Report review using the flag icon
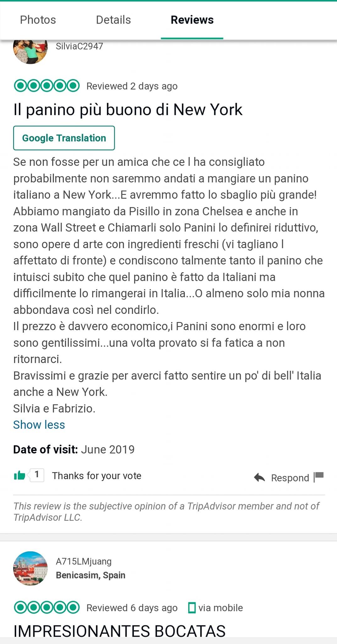Viewport: 337px width, 644px height. (x=319, y=477)
